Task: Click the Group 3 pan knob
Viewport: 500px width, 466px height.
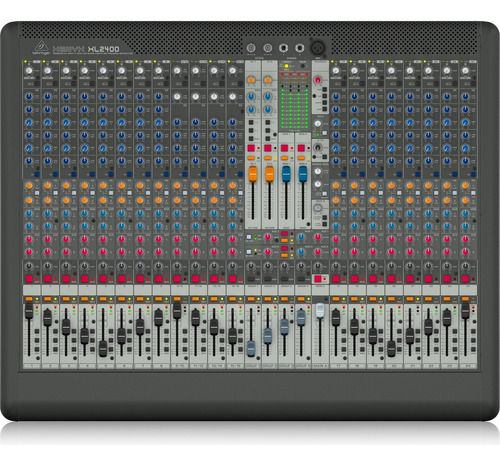Action: [284, 266]
